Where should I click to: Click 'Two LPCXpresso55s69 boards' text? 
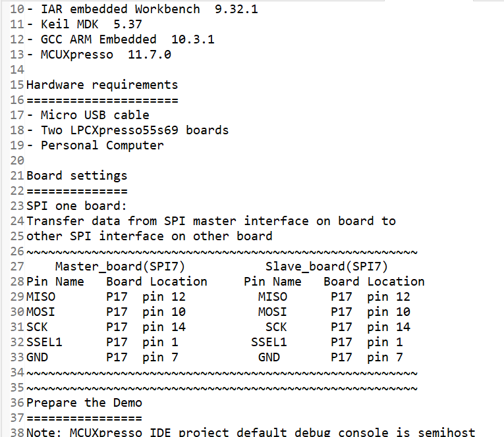click(135, 130)
